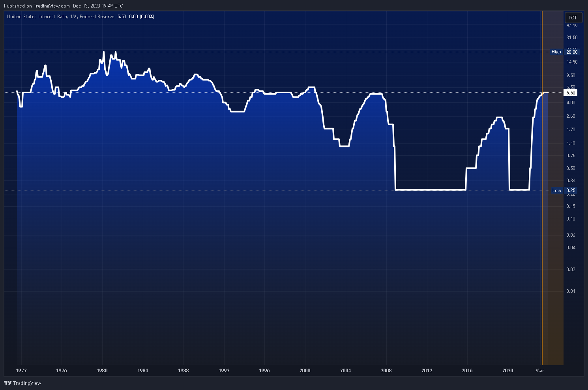Click the 0.00 (0.00%) change value
The image size is (588, 390).
142,17
